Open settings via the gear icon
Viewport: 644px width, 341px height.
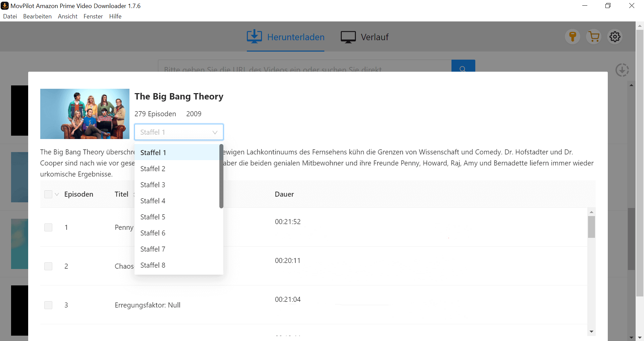point(615,37)
